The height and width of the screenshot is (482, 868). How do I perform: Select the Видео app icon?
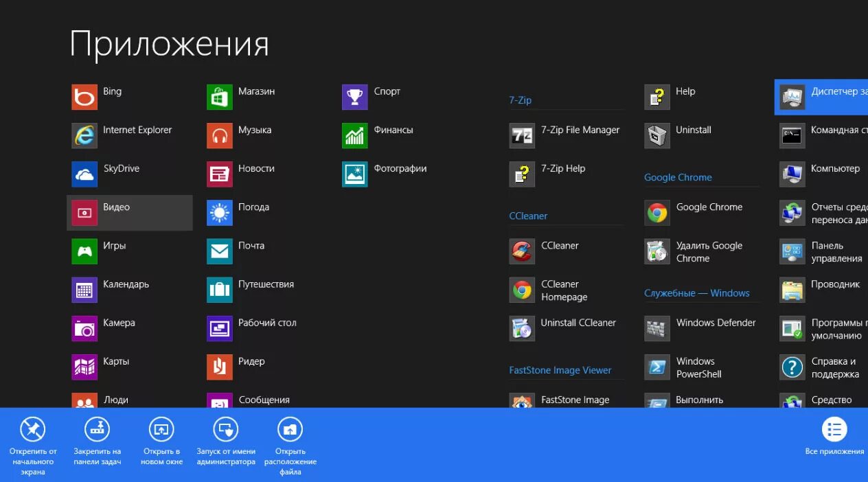click(84, 213)
